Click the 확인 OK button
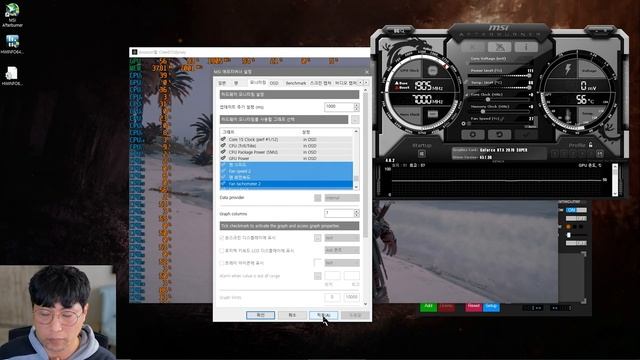The image size is (640, 360). 260,315
